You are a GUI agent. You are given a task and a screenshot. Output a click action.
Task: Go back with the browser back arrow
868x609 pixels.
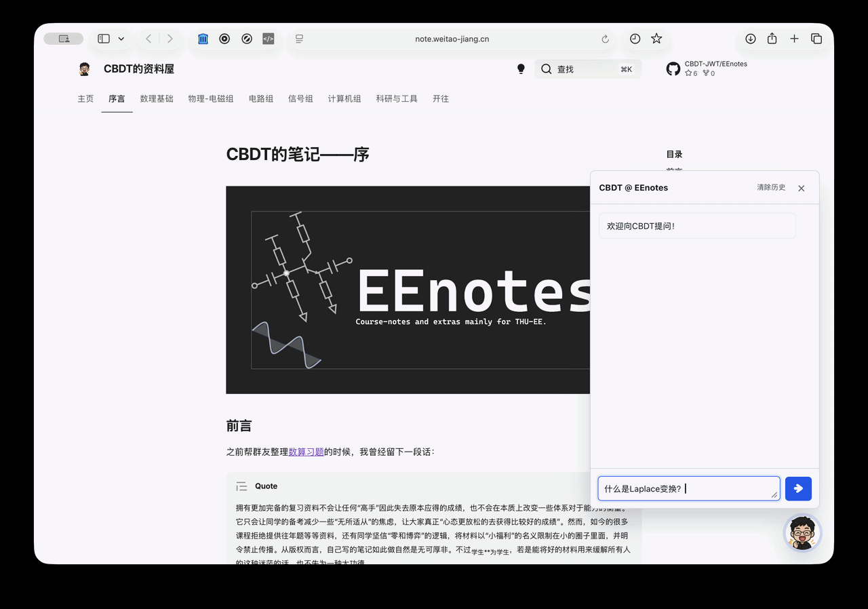[x=149, y=39]
